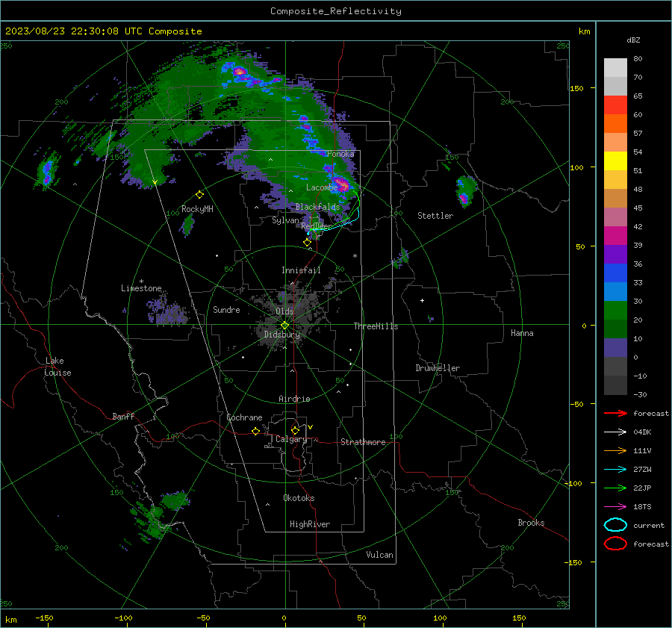Viewport: 672px width, 628px height.
Task: Click the Calgary city label
Action: (x=291, y=439)
